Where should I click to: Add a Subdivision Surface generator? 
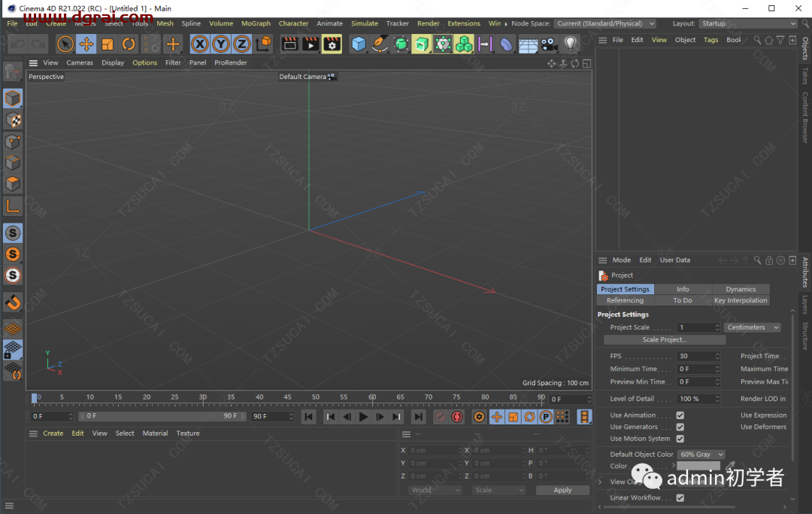point(401,44)
